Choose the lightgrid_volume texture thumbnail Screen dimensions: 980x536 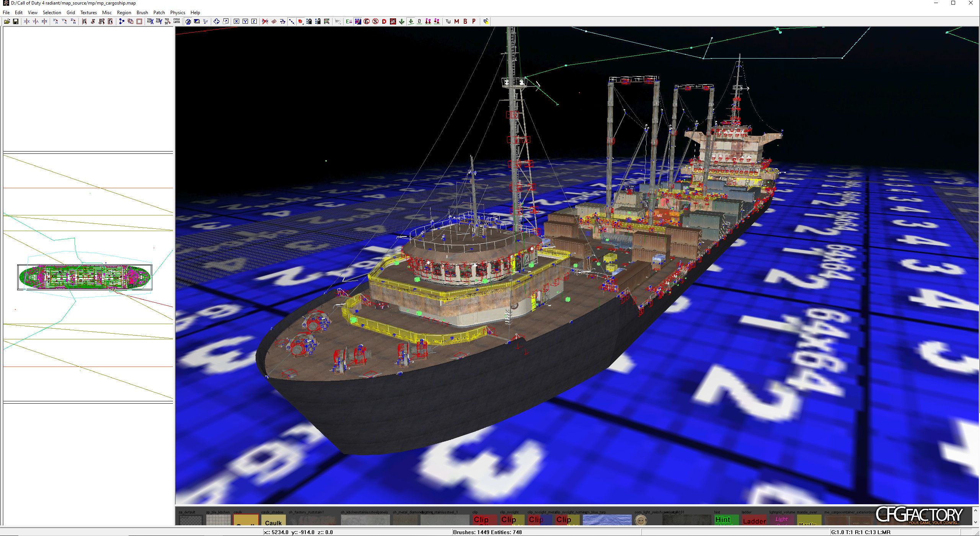(781, 520)
